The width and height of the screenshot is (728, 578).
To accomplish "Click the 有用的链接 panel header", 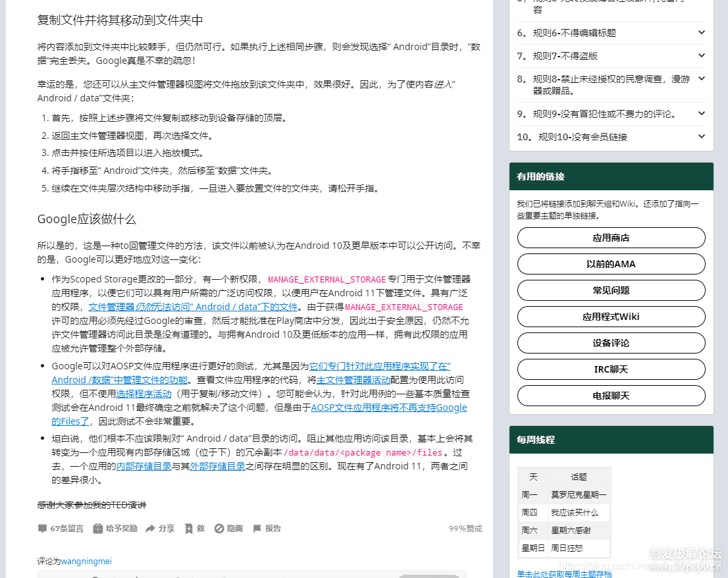I will [611, 176].
